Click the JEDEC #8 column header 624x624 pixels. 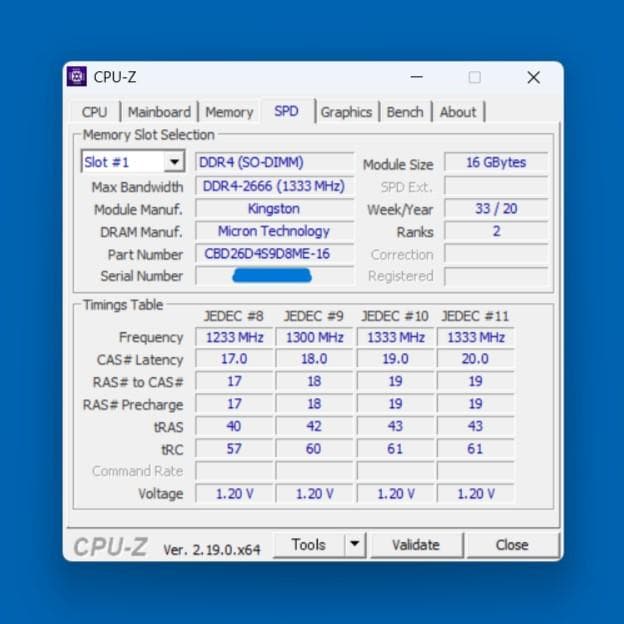tap(234, 316)
